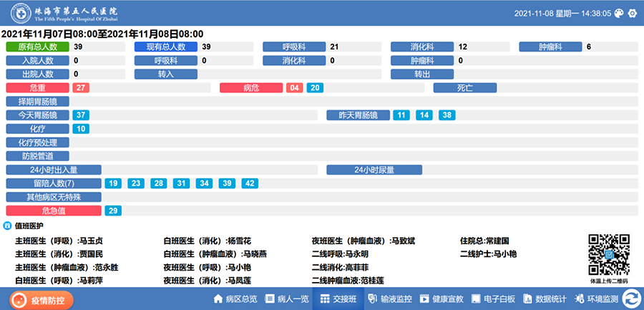Click bed number 27 under 危重
Image resolution: width=644 pixels, height=310 pixels.
tap(81, 88)
